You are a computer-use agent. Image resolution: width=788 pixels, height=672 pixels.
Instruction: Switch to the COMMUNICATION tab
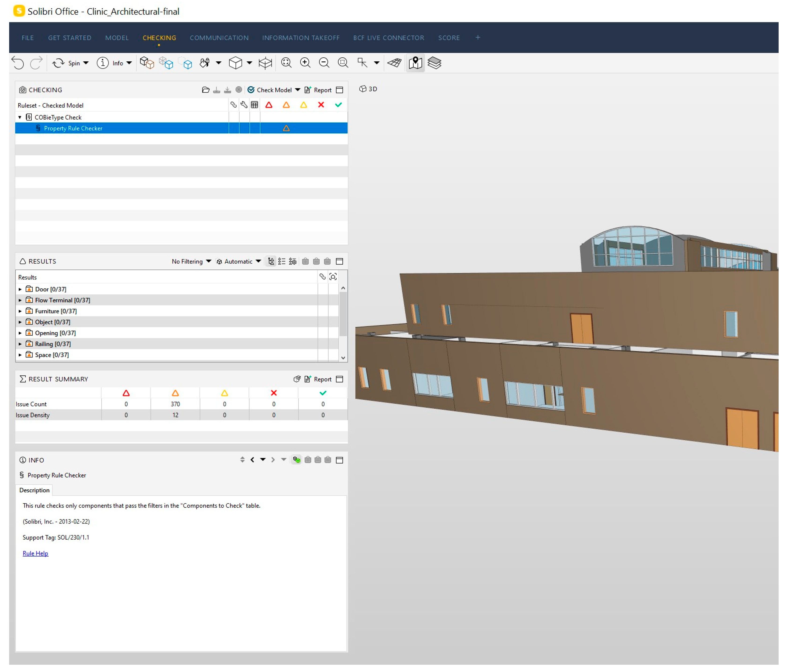coord(219,38)
